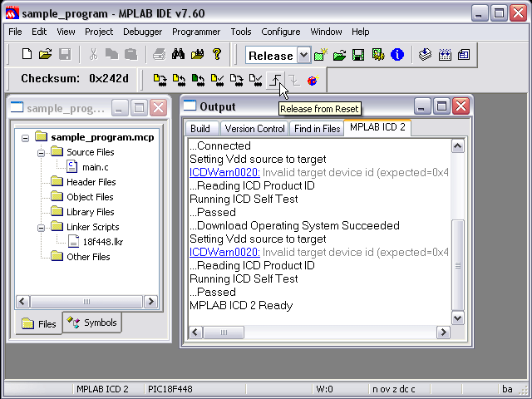The image size is (532, 399).
Task: Click the white Erase target device icon
Action: tap(236, 80)
